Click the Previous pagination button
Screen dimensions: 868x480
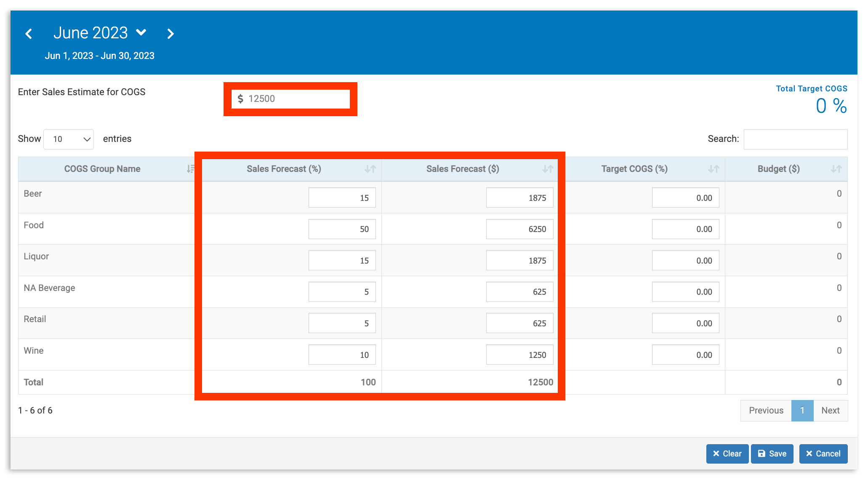[x=765, y=411]
